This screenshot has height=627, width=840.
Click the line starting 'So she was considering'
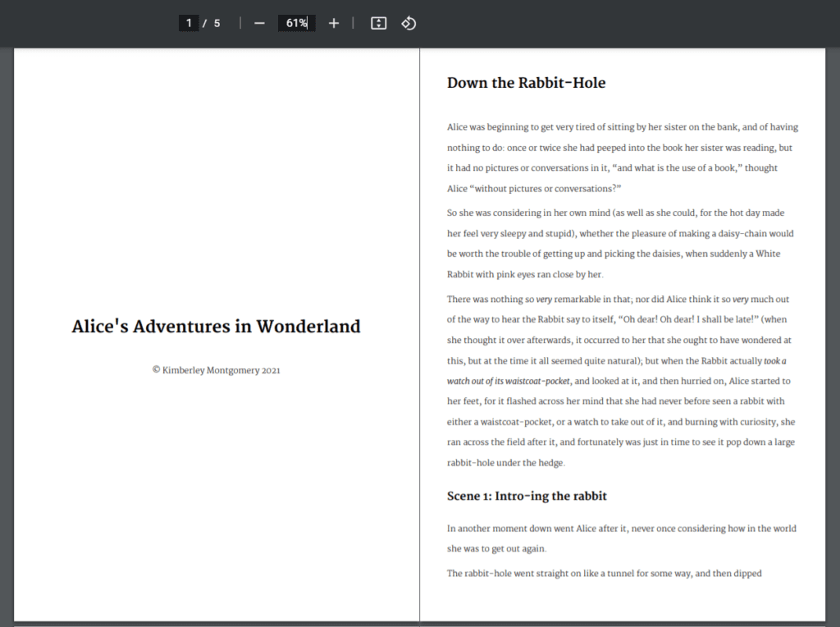click(x=615, y=213)
